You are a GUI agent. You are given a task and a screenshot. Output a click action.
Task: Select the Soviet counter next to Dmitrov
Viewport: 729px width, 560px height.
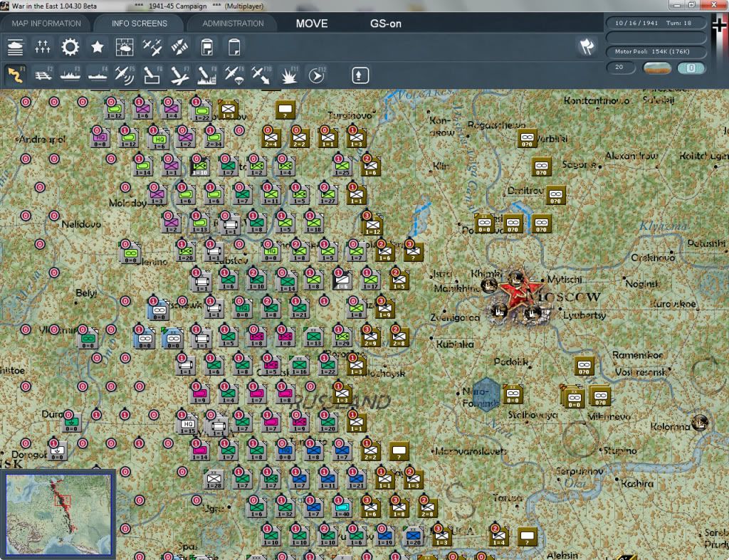(555, 195)
